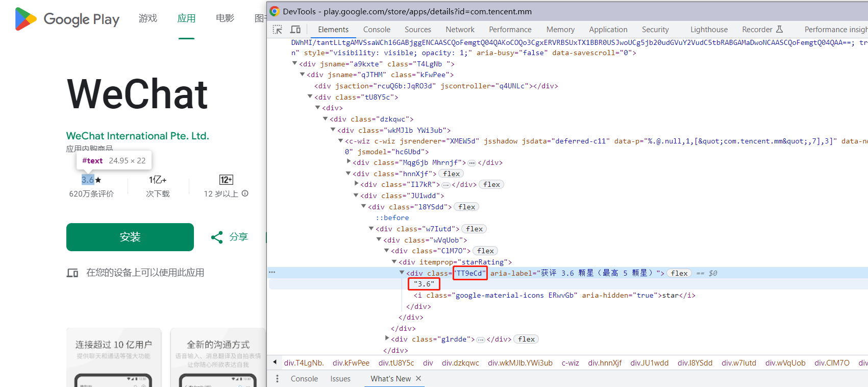This screenshot has height=387, width=868.
Task: Expand the ellipsis badge in the g1rdde div
Action: coord(481,340)
